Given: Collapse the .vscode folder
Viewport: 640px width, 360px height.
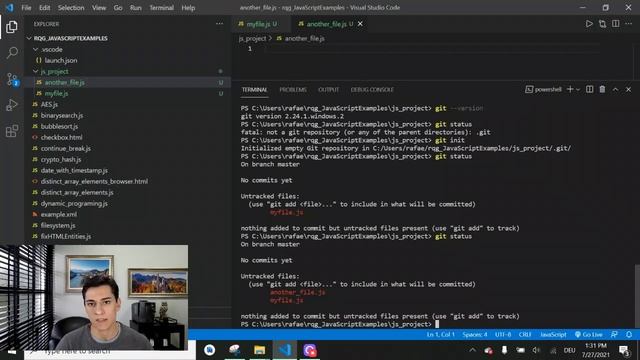Looking at the screenshot, I should (36, 49).
